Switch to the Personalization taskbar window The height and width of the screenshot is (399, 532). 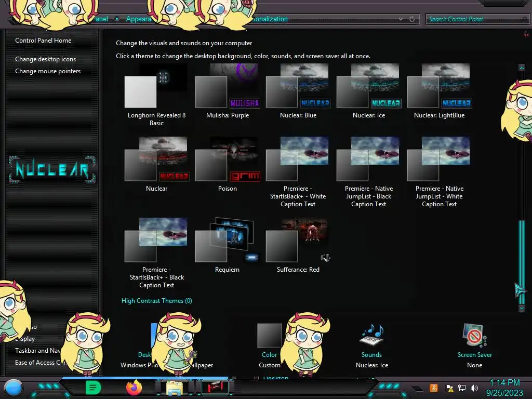[215, 388]
